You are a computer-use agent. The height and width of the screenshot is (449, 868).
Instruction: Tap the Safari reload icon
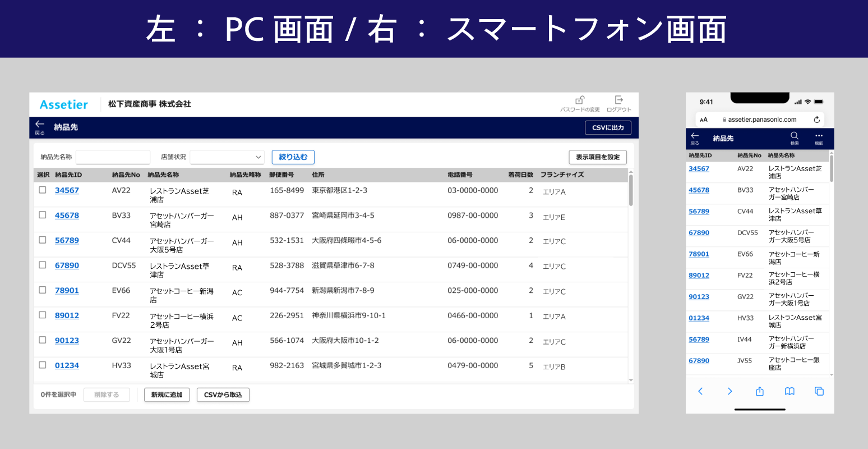tap(817, 120)
